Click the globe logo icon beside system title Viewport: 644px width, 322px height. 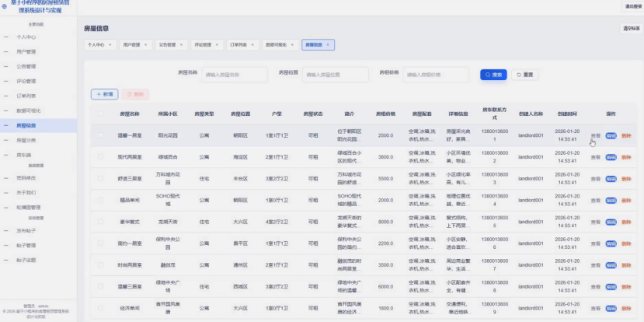5,6
